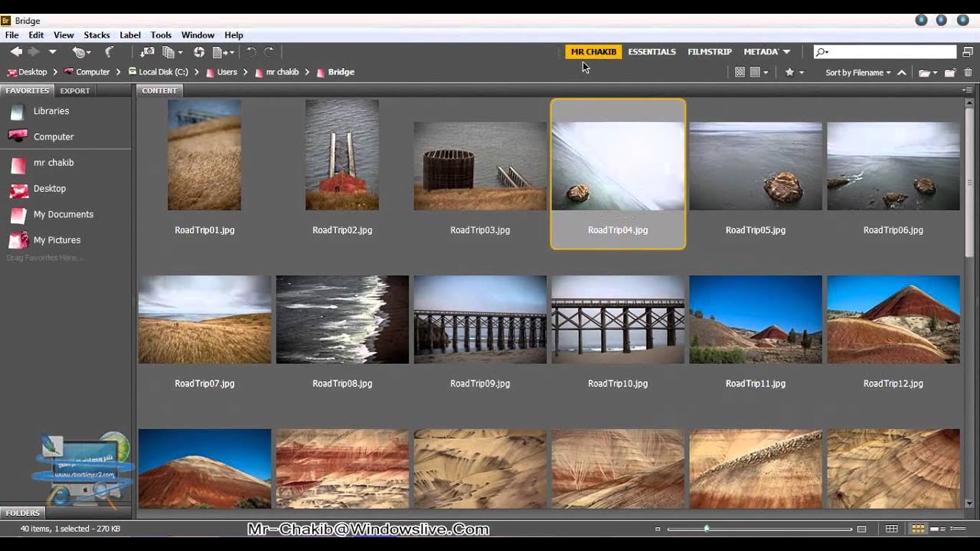This screenshot has width=980, height=551.
Task: Open thumbnail quality options dropdown
Action: point(759,72)
